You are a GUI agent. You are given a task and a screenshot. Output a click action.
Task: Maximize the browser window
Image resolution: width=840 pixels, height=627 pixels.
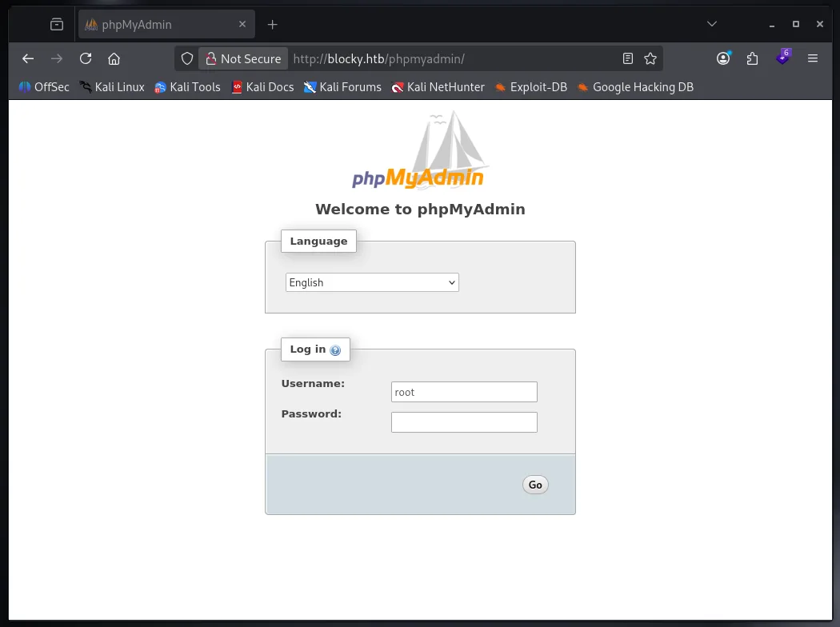(x=796, y=24)
